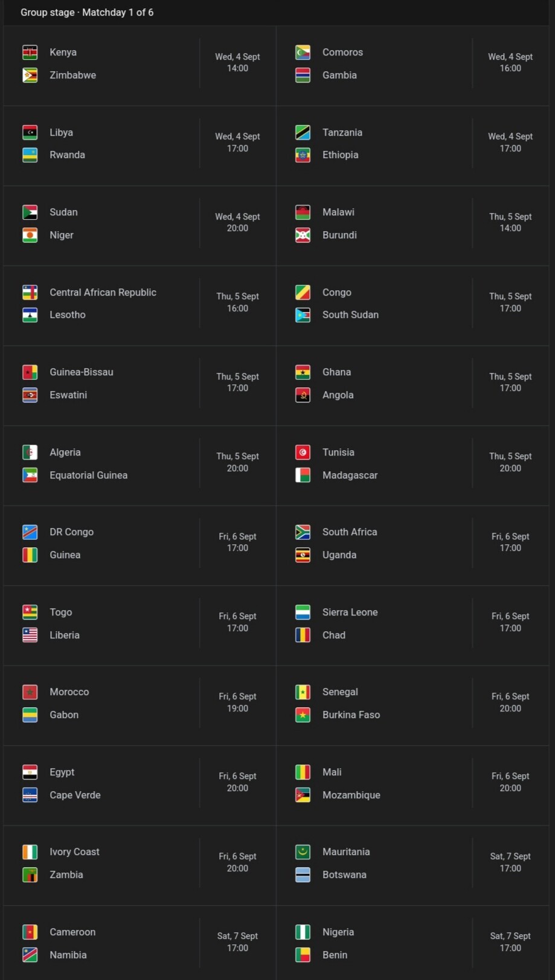This screenshot has width=555, height=980.
Task: Click the Egypt flag icon
Action: click(x=30, y=772)
